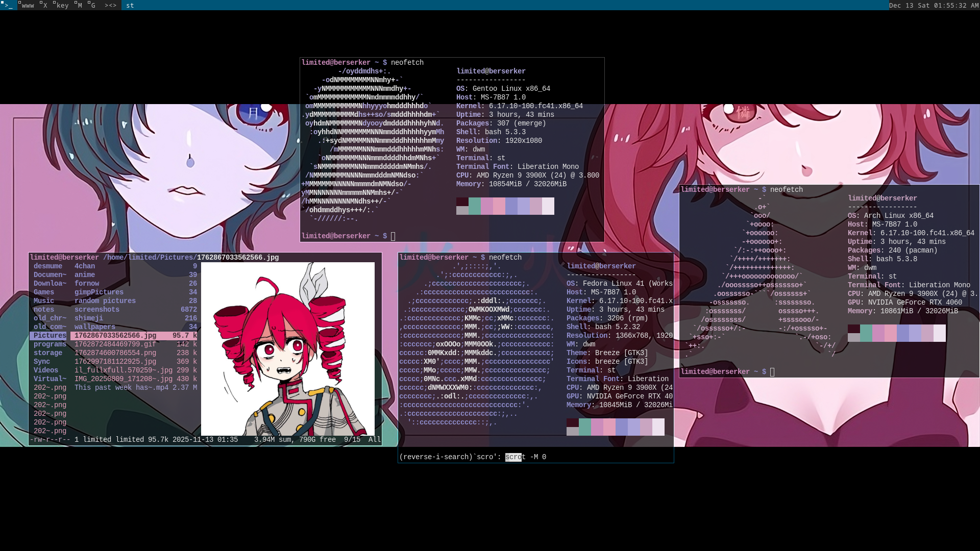This screenshot has width=980, height=551.
Task: Click the Gentoo terminal's shell prompt cursor
Action: tap(393, 236)
